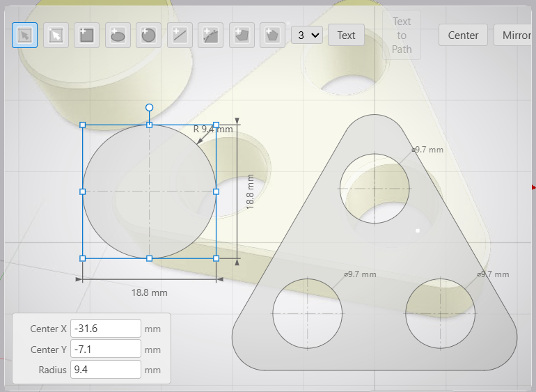Image resolution: width=536 pixels, height=392 pixels.
Task: Focus the Radius input field
Action: pyautogui.click(x=106, y=370)
